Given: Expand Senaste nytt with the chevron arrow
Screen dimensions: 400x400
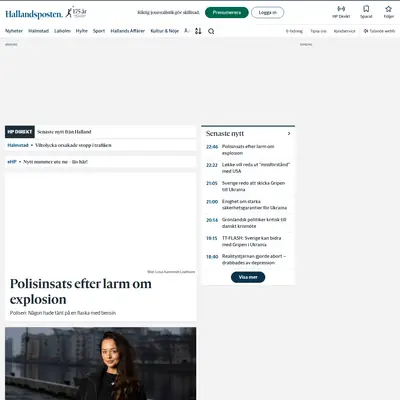Looking at the screenshot, I should [289, 133].
